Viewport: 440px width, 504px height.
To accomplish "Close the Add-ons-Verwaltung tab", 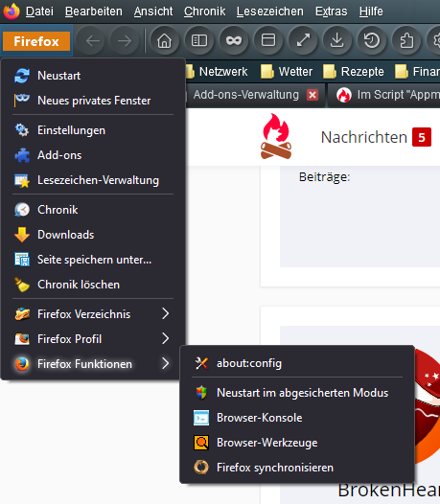I will coord(313,95).
